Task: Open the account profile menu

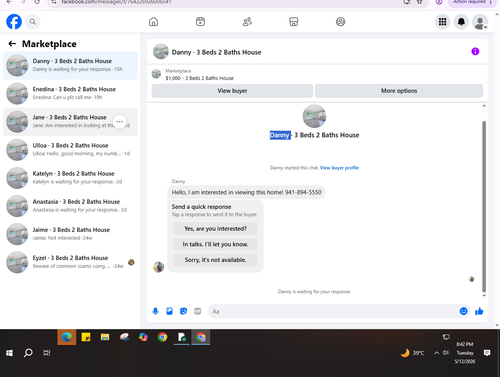Action: tap(480, 22)
